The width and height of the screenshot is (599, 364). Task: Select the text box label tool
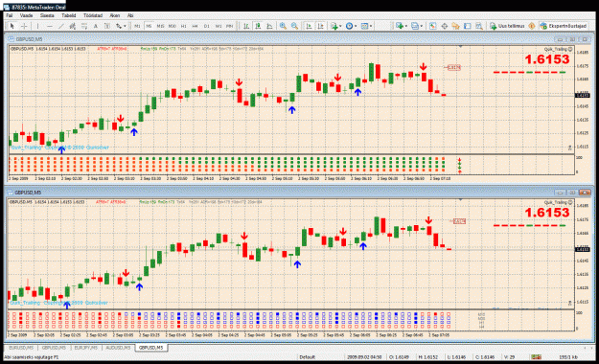(107, 26)
